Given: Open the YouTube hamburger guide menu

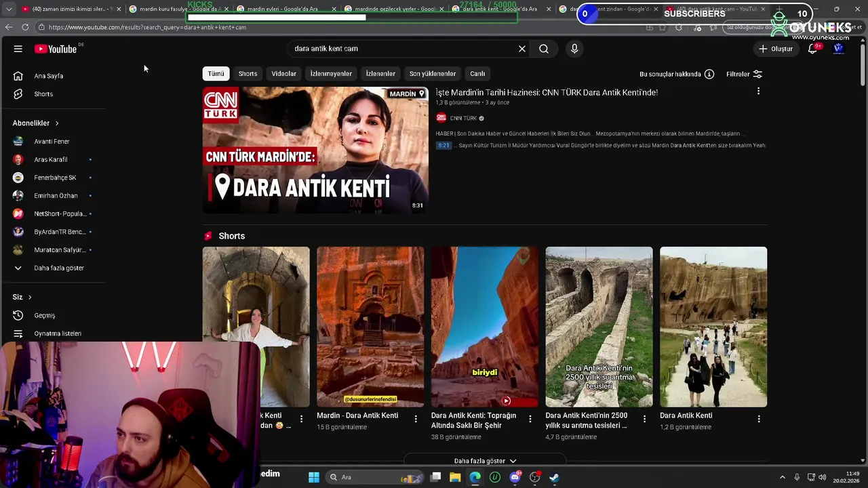Looking at the screenshot, I should tap(18, 49).
